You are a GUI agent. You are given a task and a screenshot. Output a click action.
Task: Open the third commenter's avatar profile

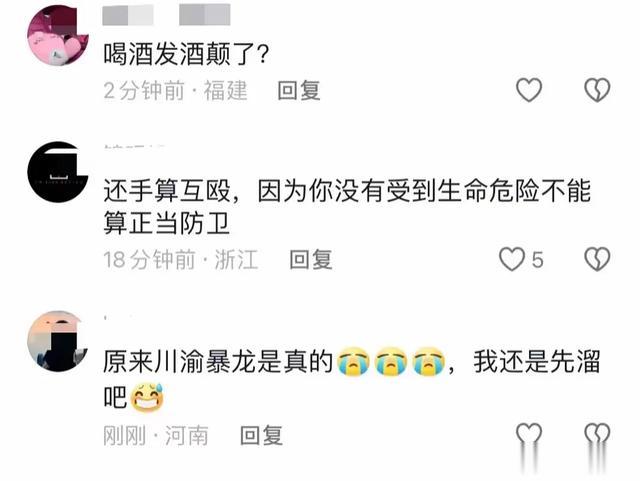(58, 341)
